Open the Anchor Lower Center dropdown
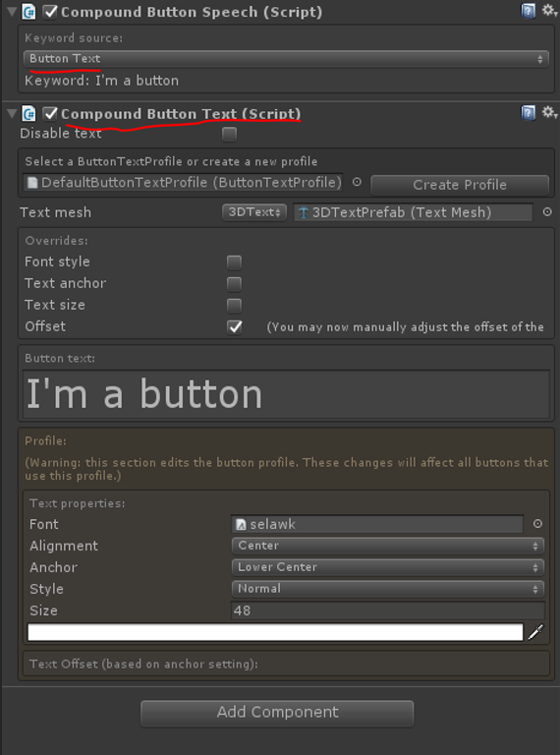This screenshot has width=560, height=755. click(387, 567)
